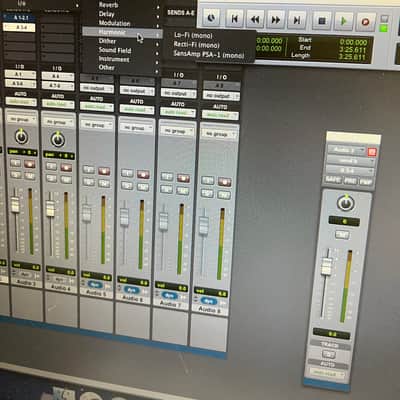Screen dimensions: 400x400
Task: Record-enable the Audio 8 track
Action: click(x=224, y=182)
